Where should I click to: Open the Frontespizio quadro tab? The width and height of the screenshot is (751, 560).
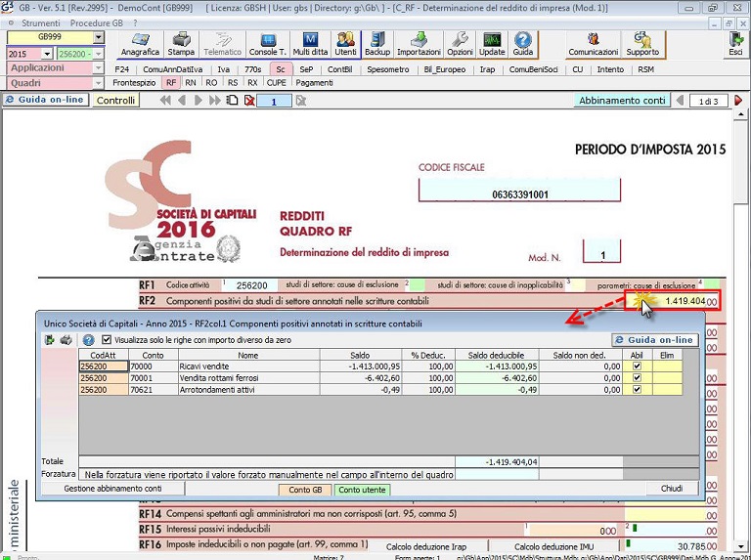(134, 83)
